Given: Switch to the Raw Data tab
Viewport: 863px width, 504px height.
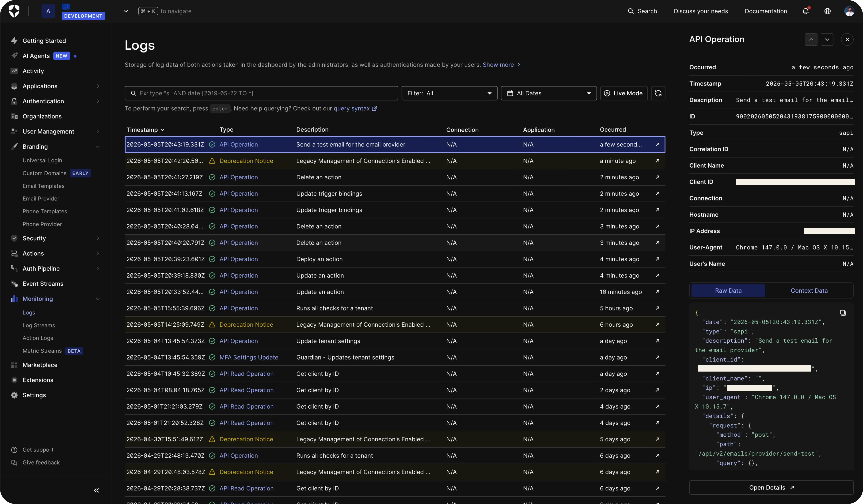Looking at the screenshot, I should click(728, 290).
